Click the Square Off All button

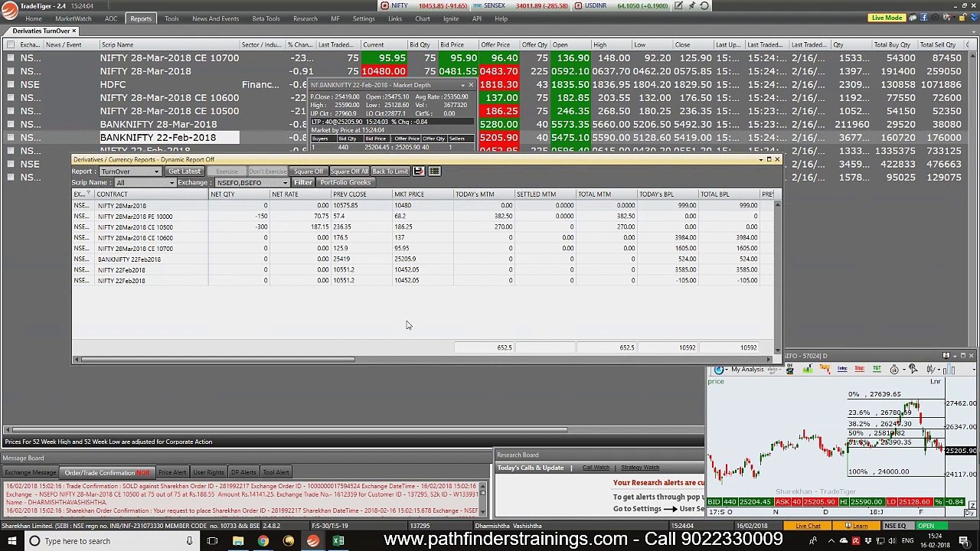348,171
